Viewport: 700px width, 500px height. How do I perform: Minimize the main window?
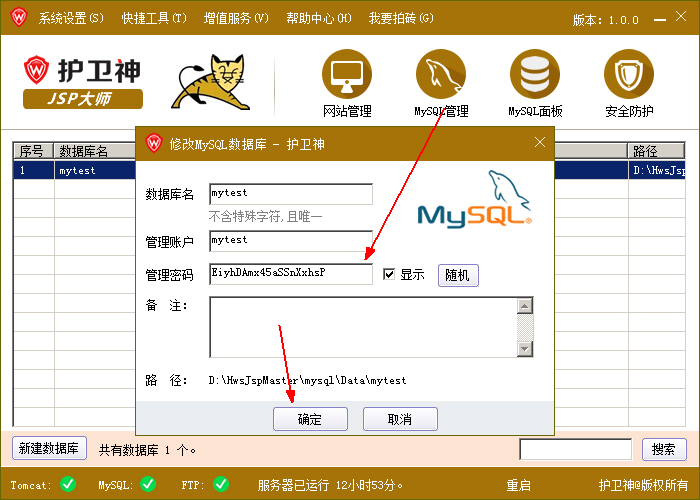(x=660, y=20)
